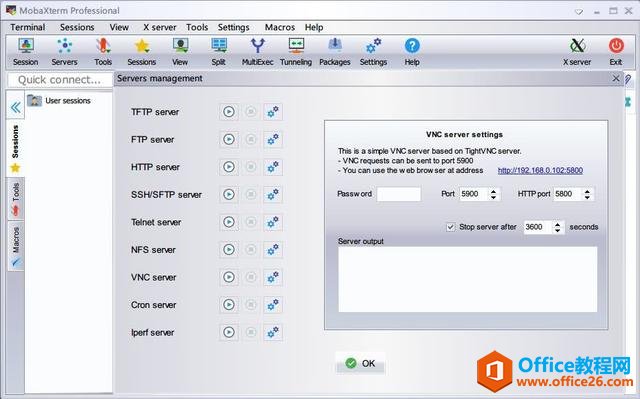Open the View menu
Viewport: 640px width, 399px height.
click(x=119, y=27)
